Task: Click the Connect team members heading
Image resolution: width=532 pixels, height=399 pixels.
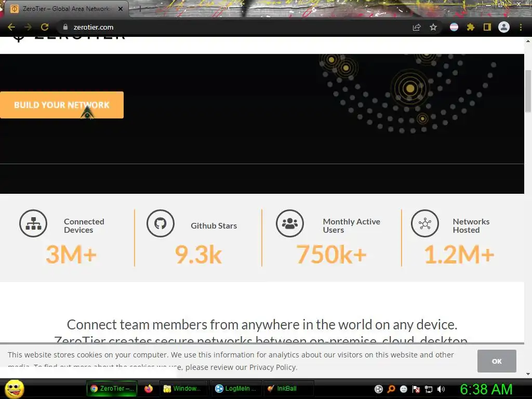Action: tap(262, 325)
